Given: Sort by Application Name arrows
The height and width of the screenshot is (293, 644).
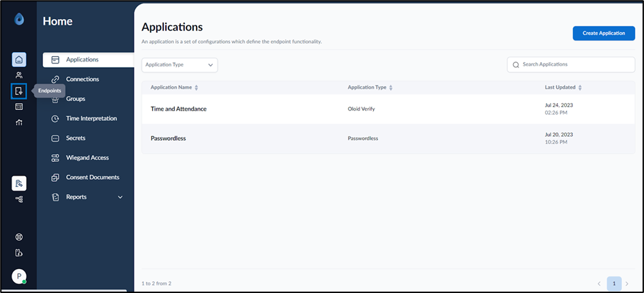Looking at the screenshot, I should click(x=196, y=87).
